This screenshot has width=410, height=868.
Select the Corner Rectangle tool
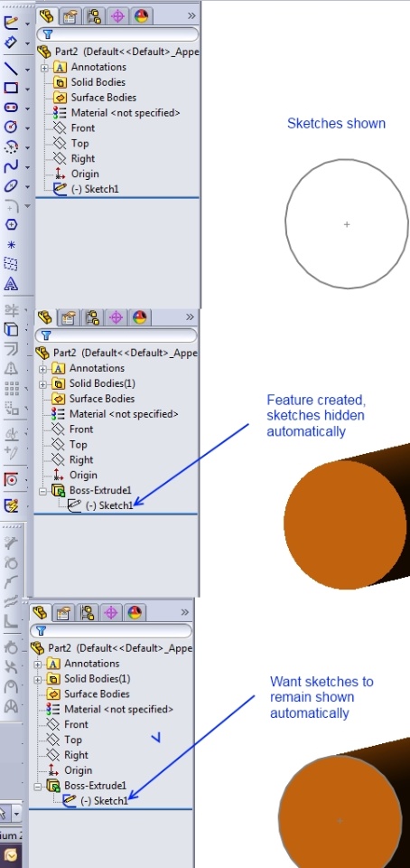(x=11, y=88)
